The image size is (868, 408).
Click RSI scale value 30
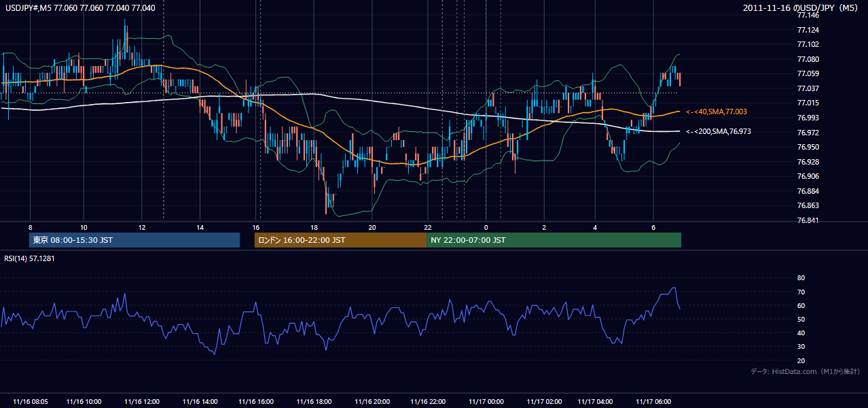(x=801, y=347)
